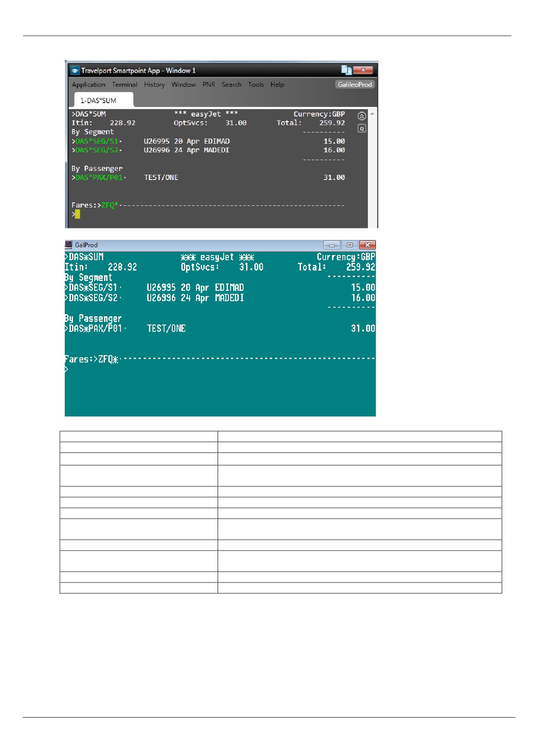Screen dimensions: 535x756
Task: Click the GalProd window terminal icon
Action: click(x=69, y=245)
